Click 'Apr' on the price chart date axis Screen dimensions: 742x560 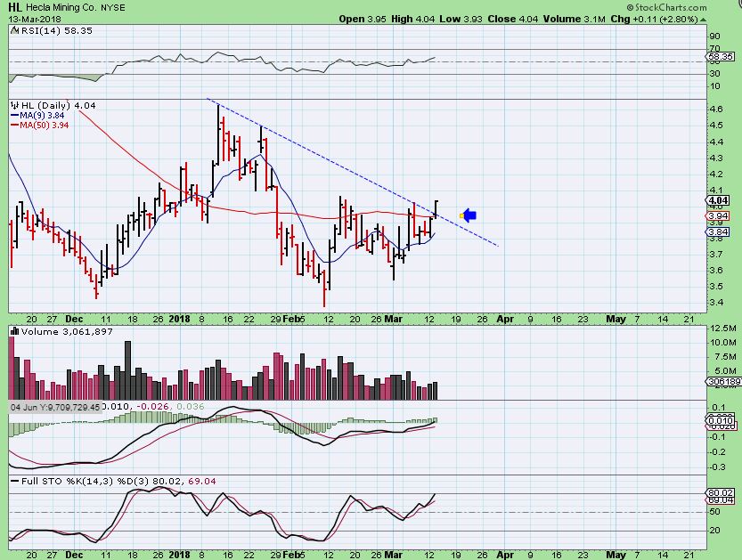coord(505,319)
